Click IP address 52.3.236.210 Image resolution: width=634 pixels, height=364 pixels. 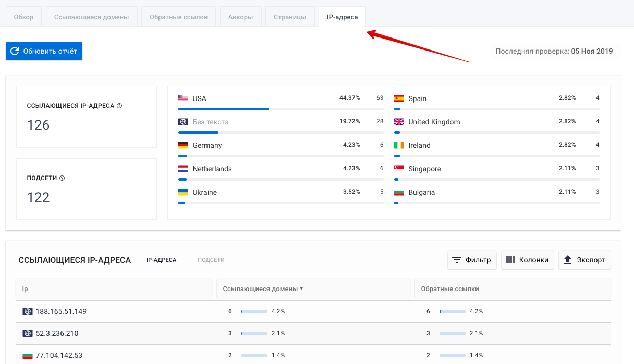click(57, 333)
